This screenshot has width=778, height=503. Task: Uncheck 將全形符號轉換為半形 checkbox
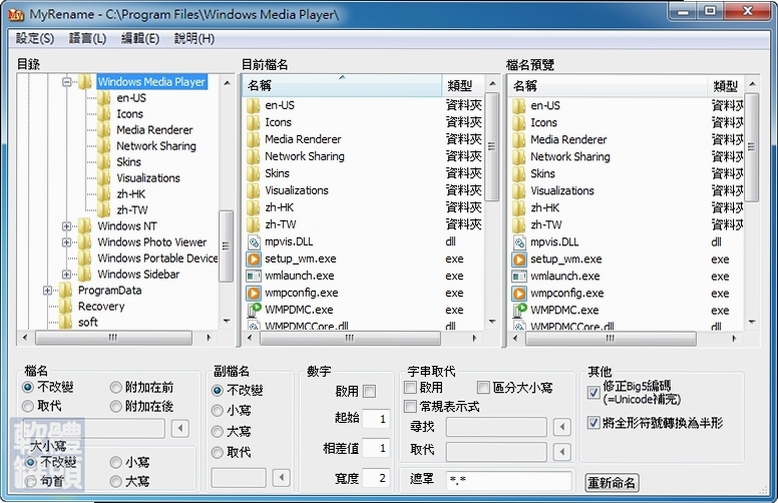coord(593,423)
